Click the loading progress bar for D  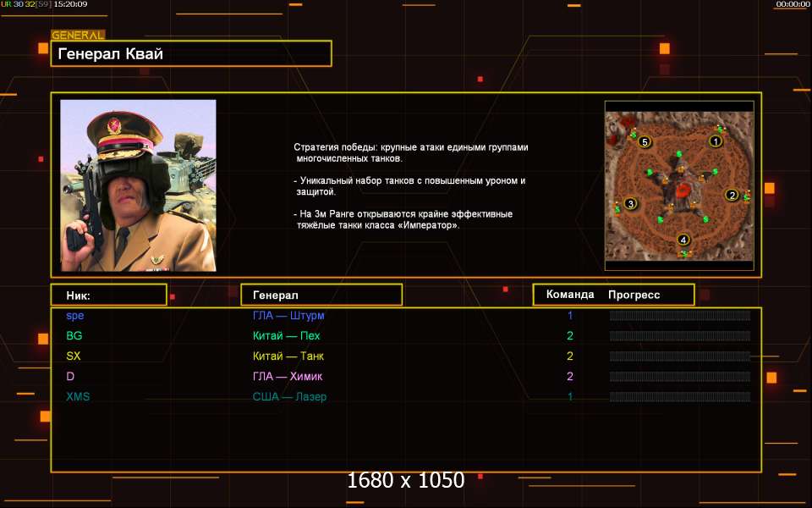coord(680,376)
